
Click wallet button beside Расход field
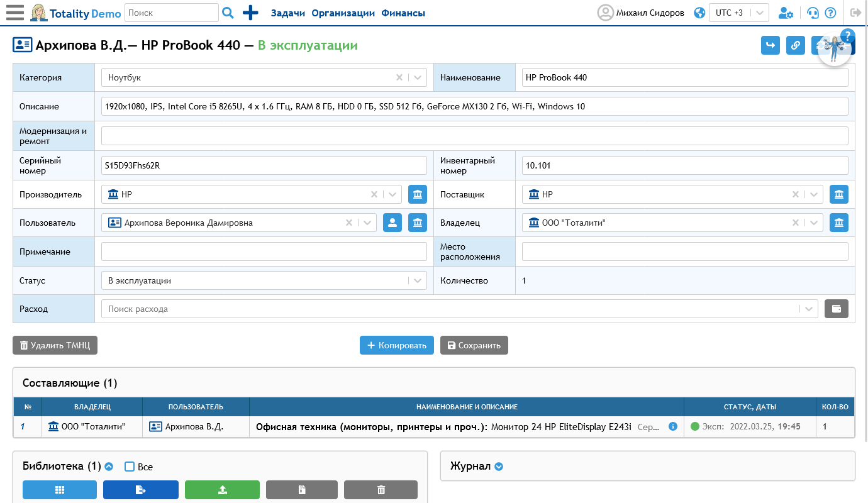tap(837, 309)
